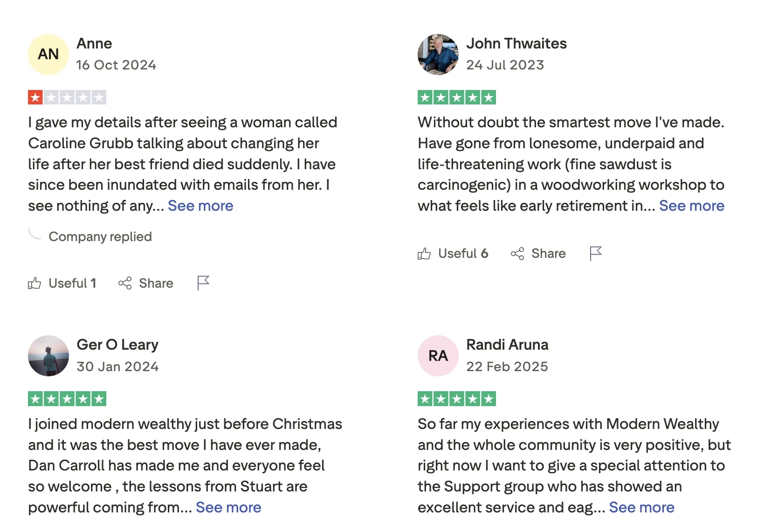Click John Thwaites' five-star rating
The image size is (771, 532).
pyautogui.click(x=457, y=97)
